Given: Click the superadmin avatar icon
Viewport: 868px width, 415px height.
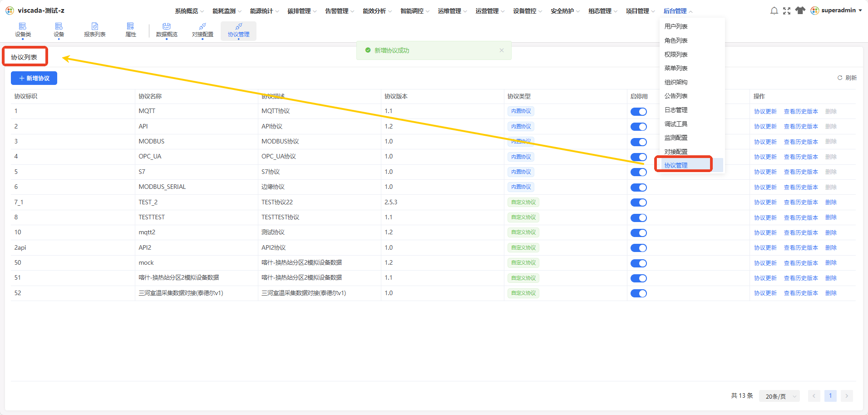Looking at the screenshot, I should pos(815,10).
